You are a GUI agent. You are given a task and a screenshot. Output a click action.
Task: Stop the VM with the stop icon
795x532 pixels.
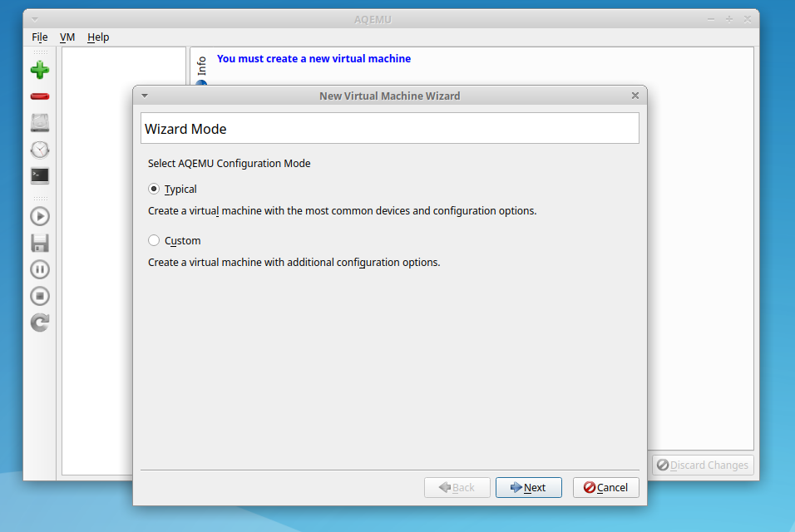40,296
